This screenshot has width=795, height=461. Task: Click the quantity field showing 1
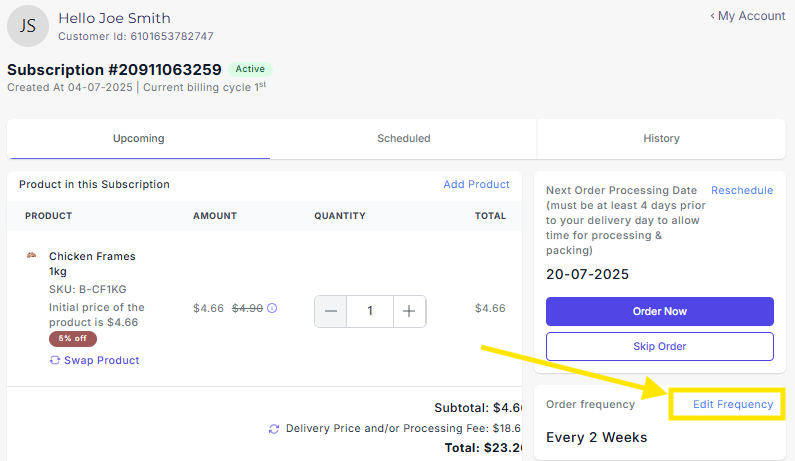pyautogui.click(x=370, y=311)
